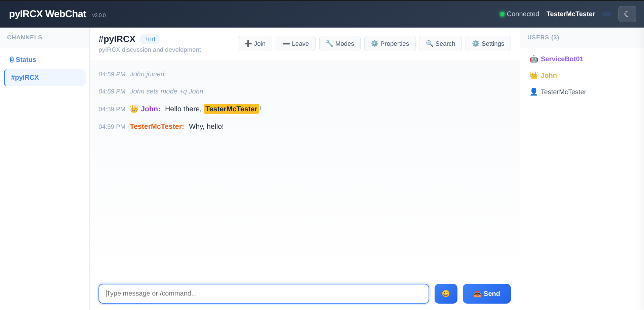
Task: Click the highlighted TesterMcTester mention in John's message
Action: click(231, 109)
